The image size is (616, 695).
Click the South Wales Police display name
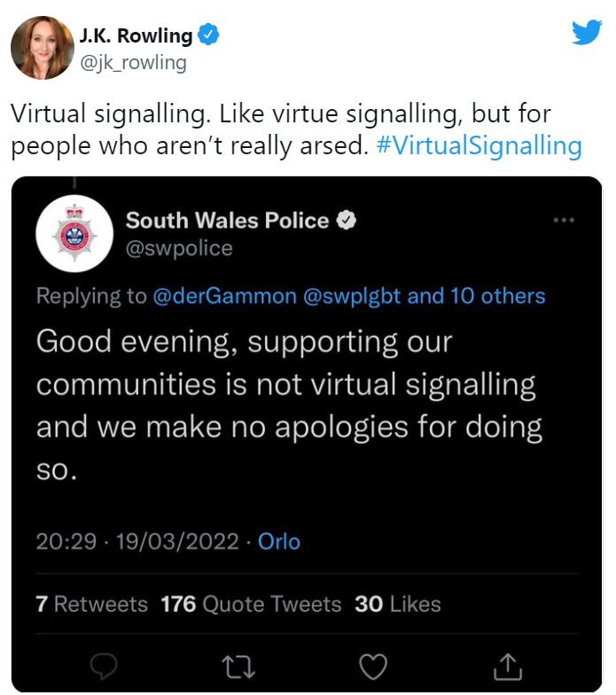(227, 220)
